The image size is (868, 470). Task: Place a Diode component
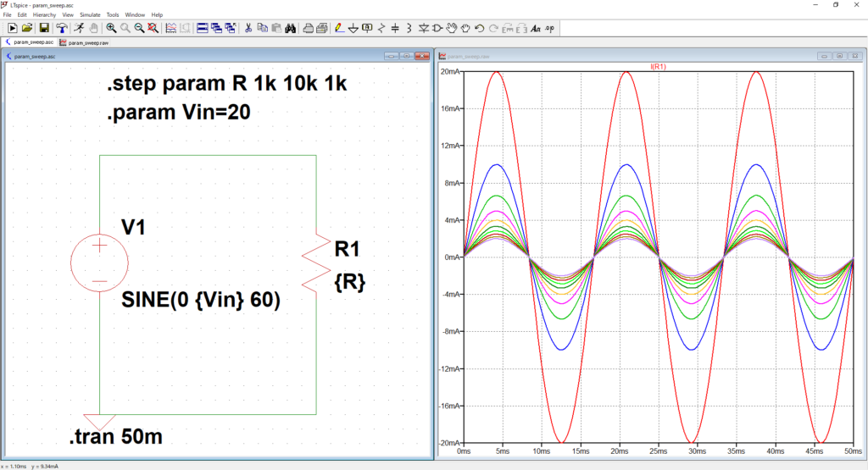coord(424,28)
